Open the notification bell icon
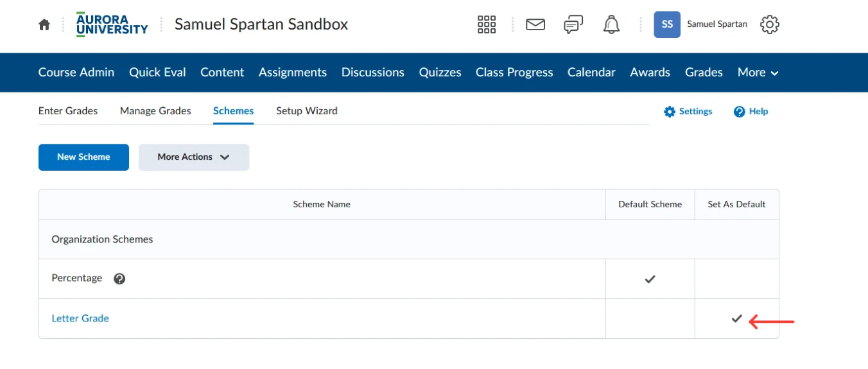 pos(611,25)
